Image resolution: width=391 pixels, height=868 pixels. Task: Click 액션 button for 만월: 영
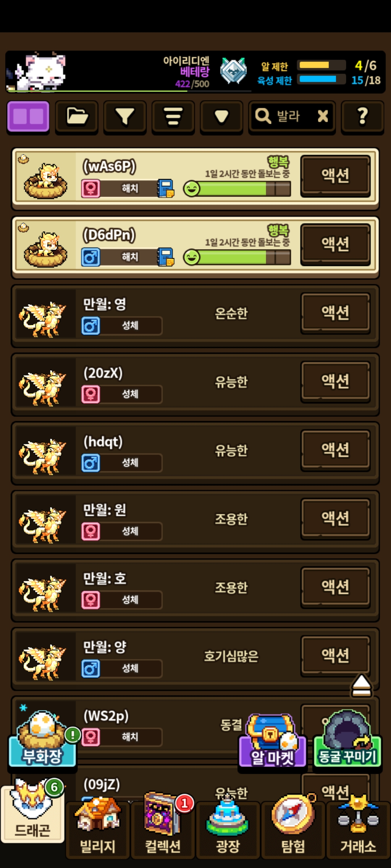(x=336, y=313)
